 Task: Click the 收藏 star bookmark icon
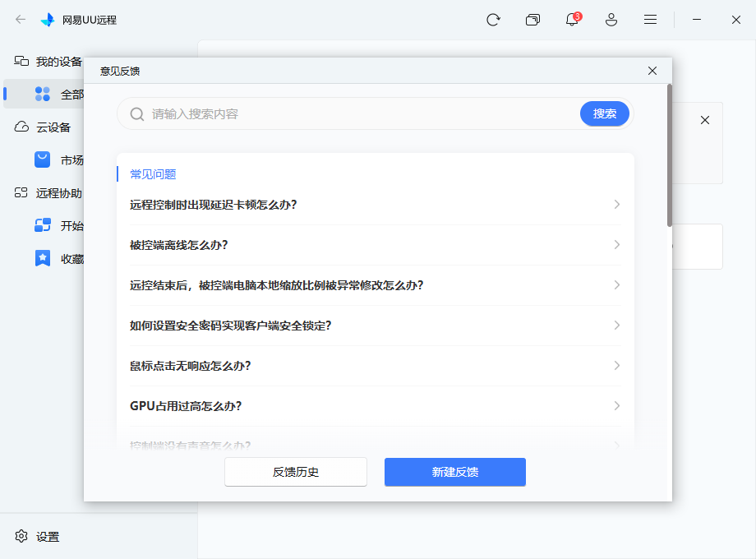(x=43, y=258)
